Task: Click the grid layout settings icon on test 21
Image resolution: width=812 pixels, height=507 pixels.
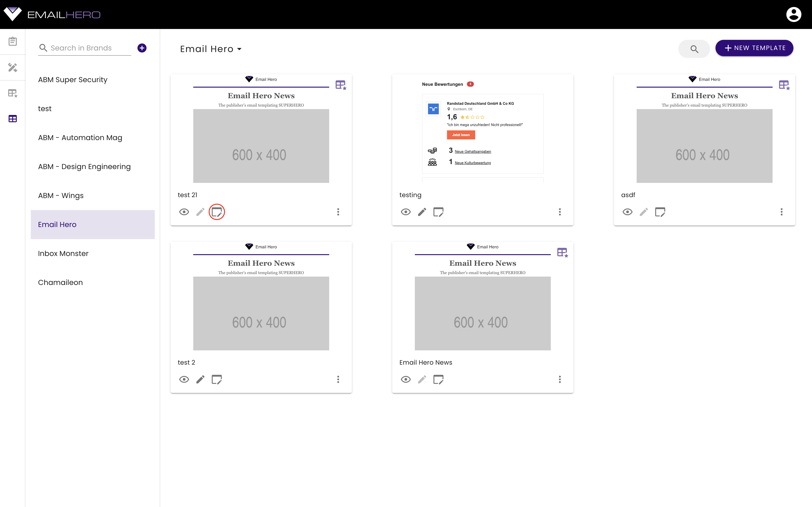Action: [341, 85]
